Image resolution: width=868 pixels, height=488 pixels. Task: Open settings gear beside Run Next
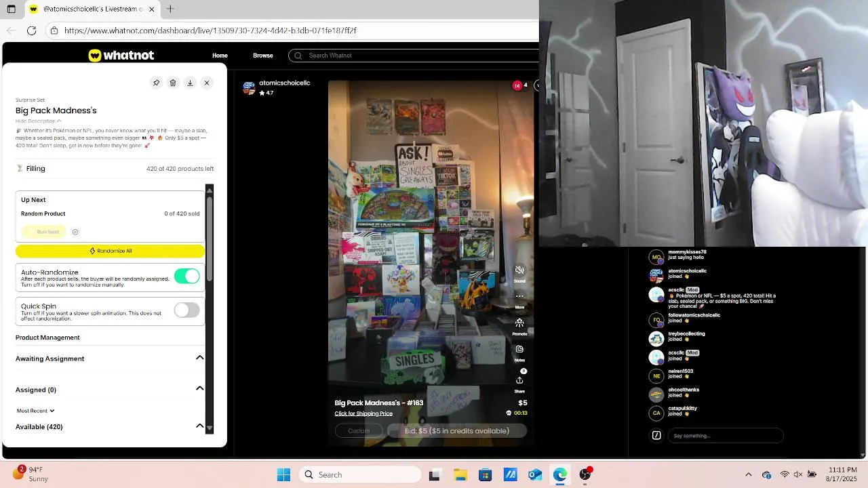tap(75, 232)
